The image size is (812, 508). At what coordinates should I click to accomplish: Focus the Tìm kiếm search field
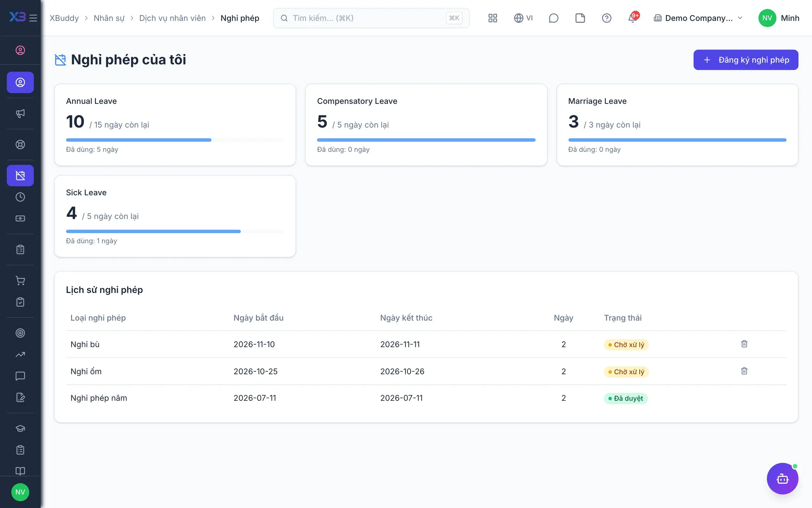tap(371, 18)
